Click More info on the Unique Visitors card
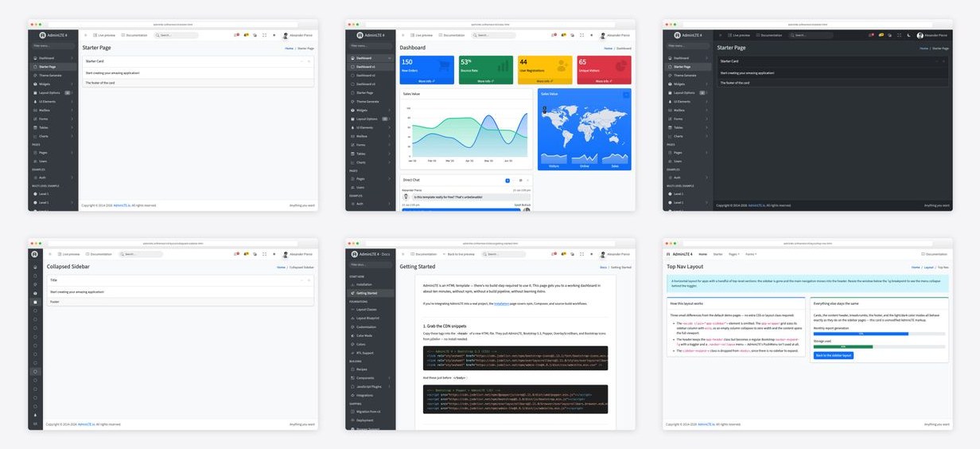This screenshot has width=980, height=449. tap(604, 81)
